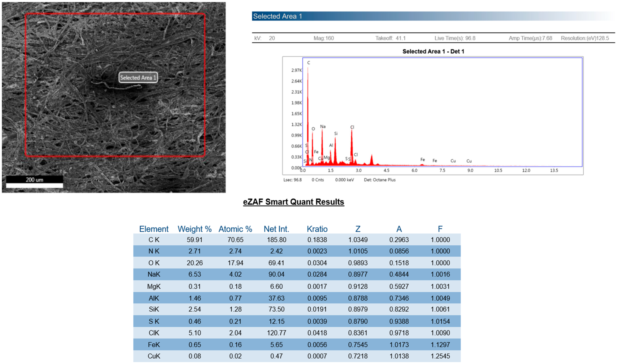The height and width of the screenshot is (364, 618).
Task: Click the Amp Time 7.68 text
Action: (530, 38)
